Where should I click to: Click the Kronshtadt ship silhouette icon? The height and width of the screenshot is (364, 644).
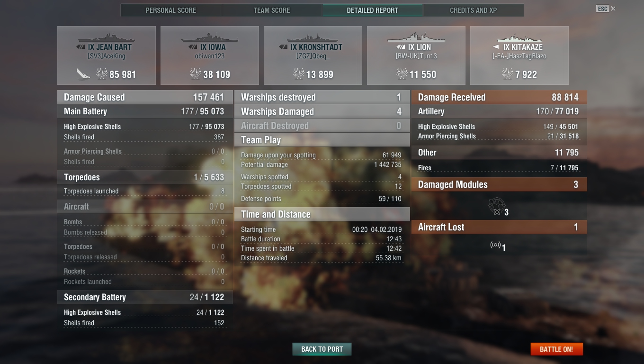[313, 38]
